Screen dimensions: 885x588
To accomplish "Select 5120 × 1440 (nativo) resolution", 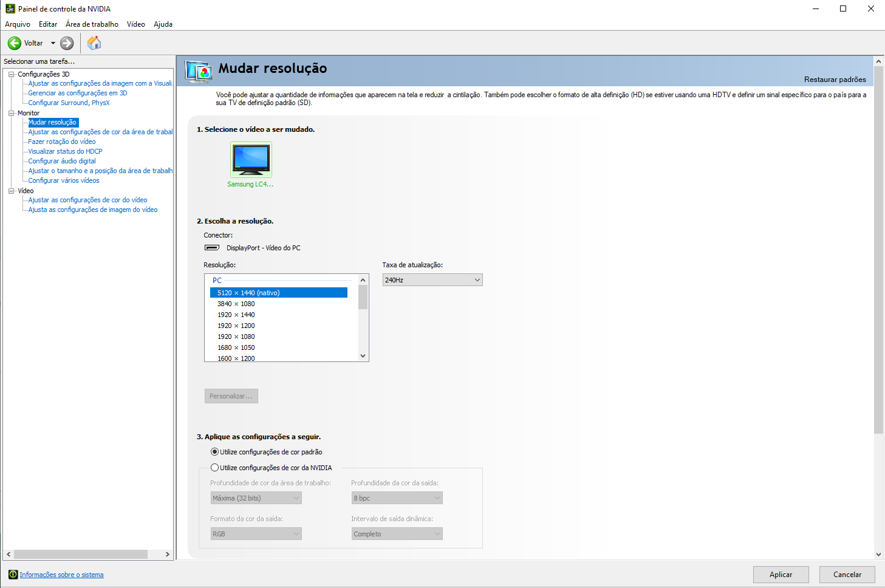I will (279, 293).
